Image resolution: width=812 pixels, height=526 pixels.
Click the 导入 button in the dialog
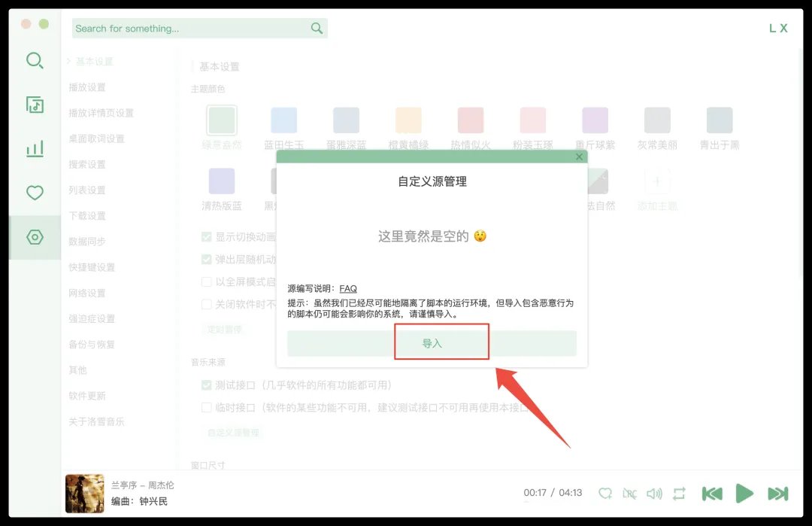pyautogui.click(x=432, y=343)
